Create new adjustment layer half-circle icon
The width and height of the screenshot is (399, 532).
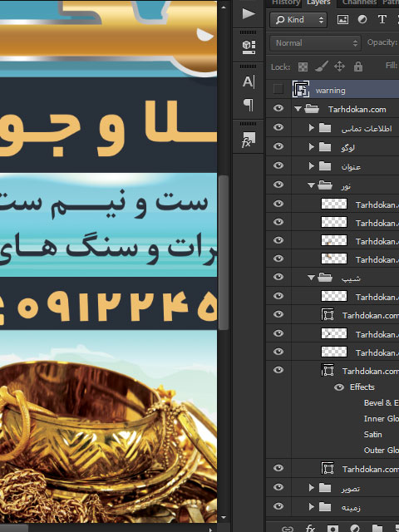pos(355,529)
